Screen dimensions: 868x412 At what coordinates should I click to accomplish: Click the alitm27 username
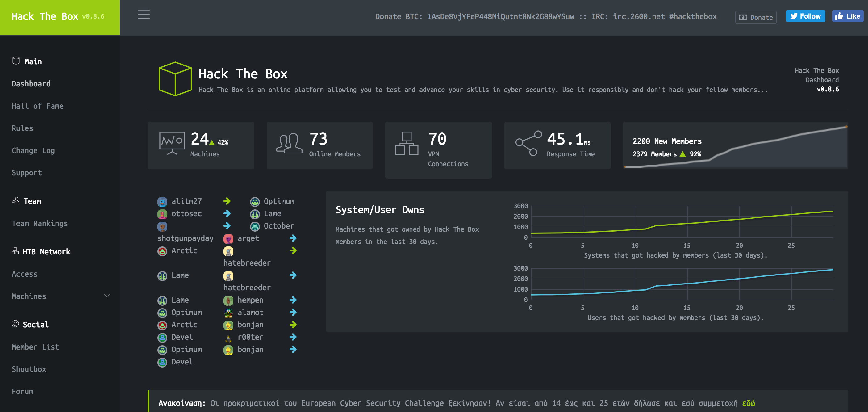187,201
